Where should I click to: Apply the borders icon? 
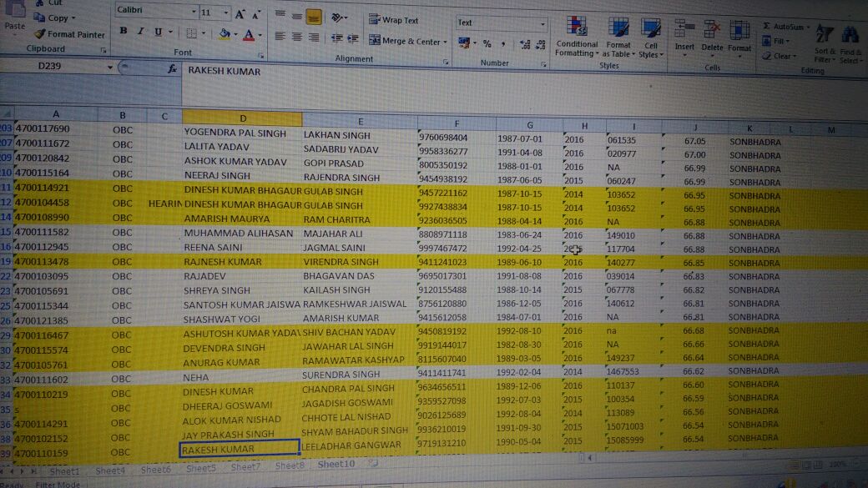tap(191, 33)
